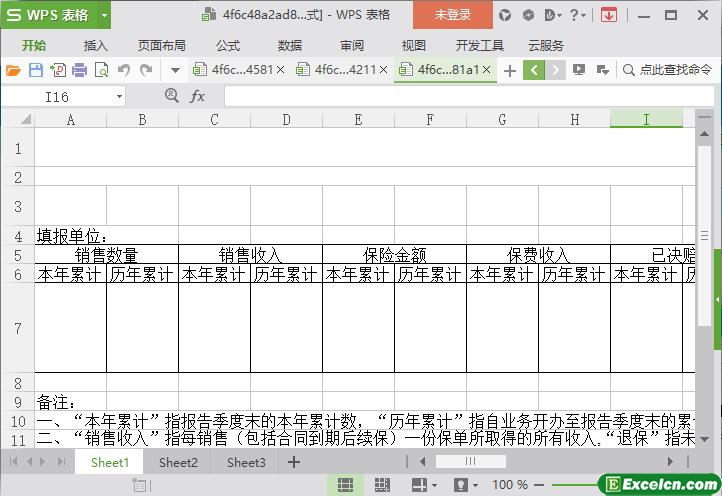Switch to Sheet2 tab
The image size is (722, 496).
178,462
